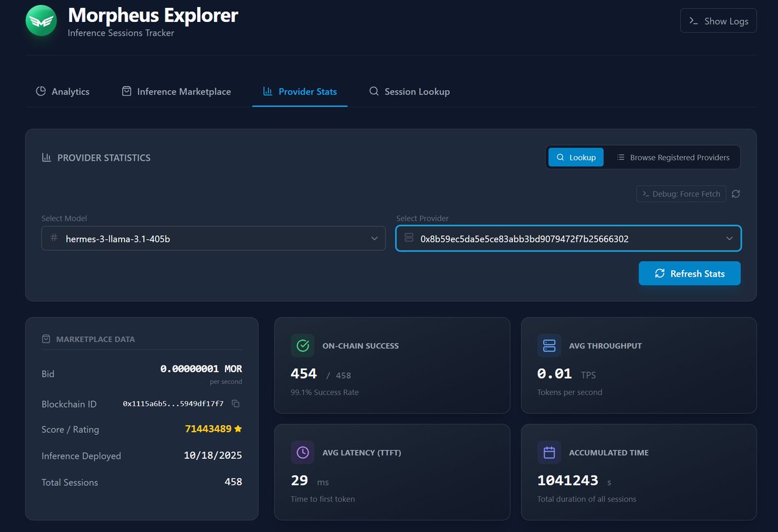Switch to Browse Registered Providers
The image size is (778, 532).
pos(673,157)
